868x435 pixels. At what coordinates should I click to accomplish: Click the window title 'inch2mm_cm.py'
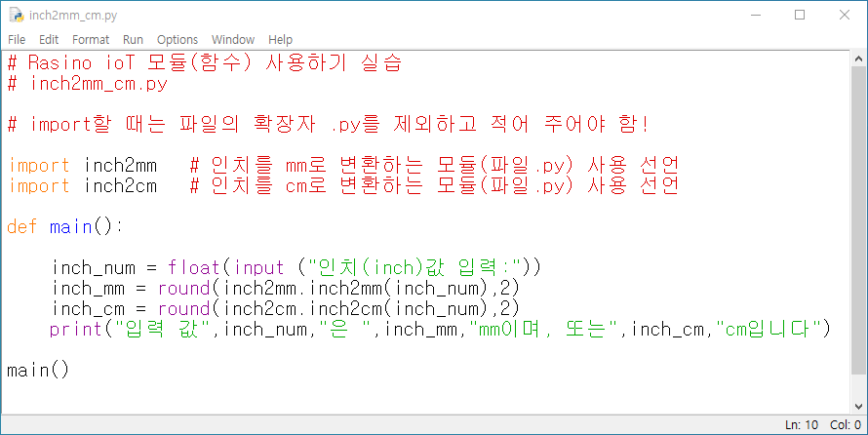click(73, 16)
